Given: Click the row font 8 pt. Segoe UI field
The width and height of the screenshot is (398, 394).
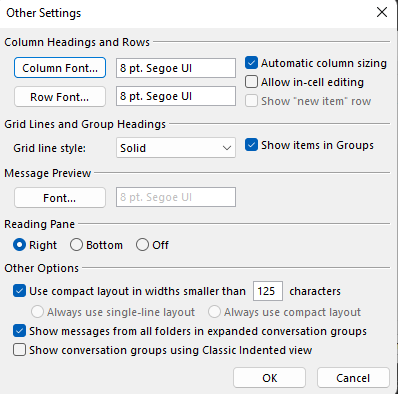Looking at the screenshot, I should [x=176, y=96].
